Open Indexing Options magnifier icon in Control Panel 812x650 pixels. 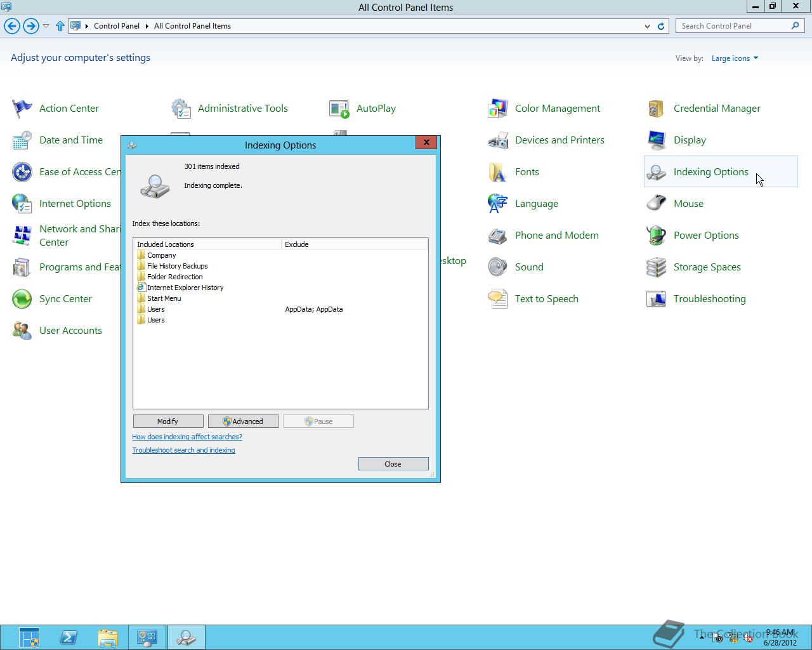pos(657,172)
